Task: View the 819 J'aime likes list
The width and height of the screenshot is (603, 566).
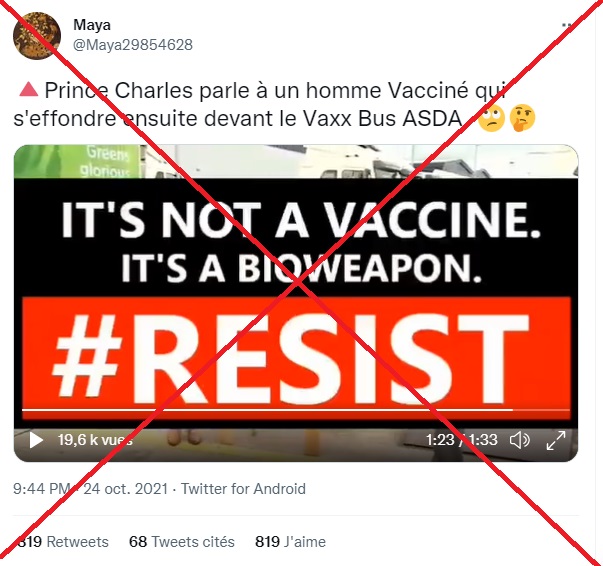Action: pos(290,542)
